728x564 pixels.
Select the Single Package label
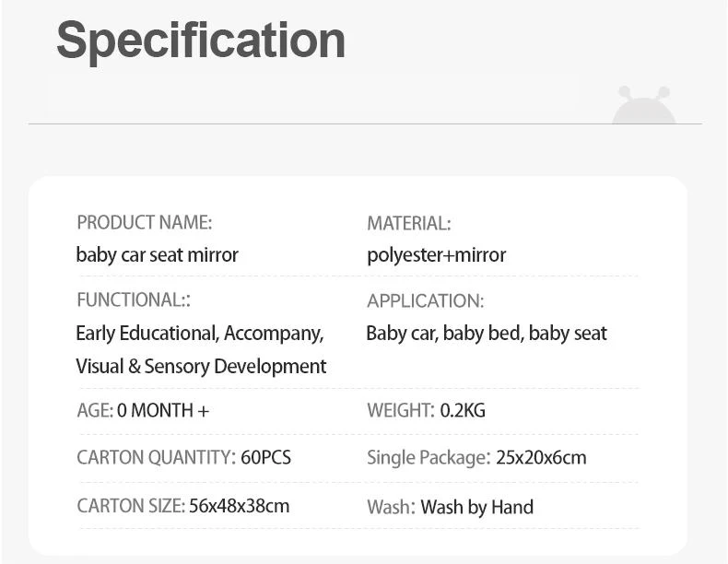427,457
